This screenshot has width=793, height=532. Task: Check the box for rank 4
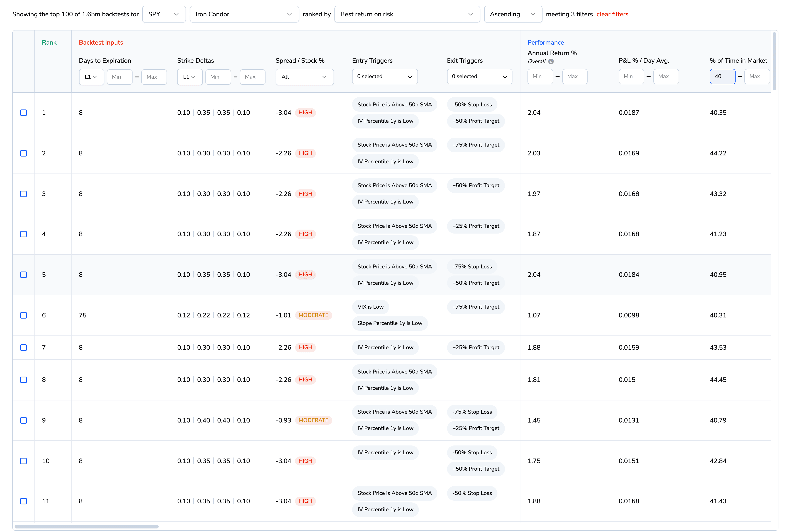23,234
